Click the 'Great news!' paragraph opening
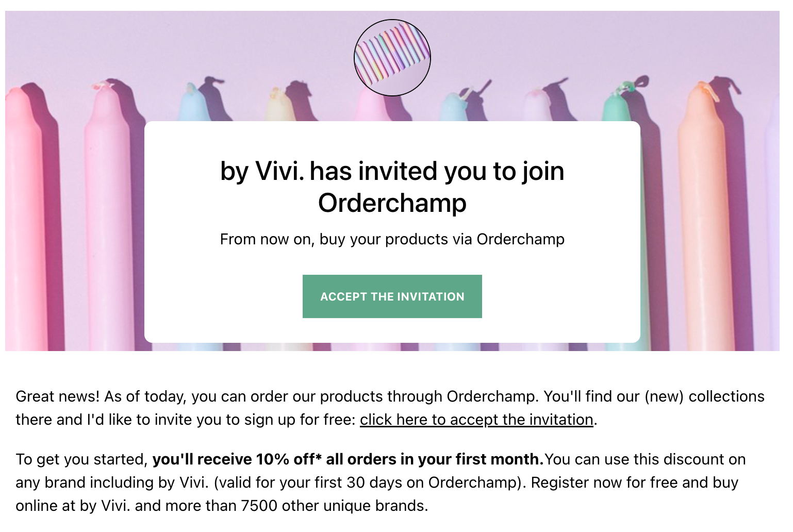The height and width of the screenshot is (532, 793). (x=58, y=396)
